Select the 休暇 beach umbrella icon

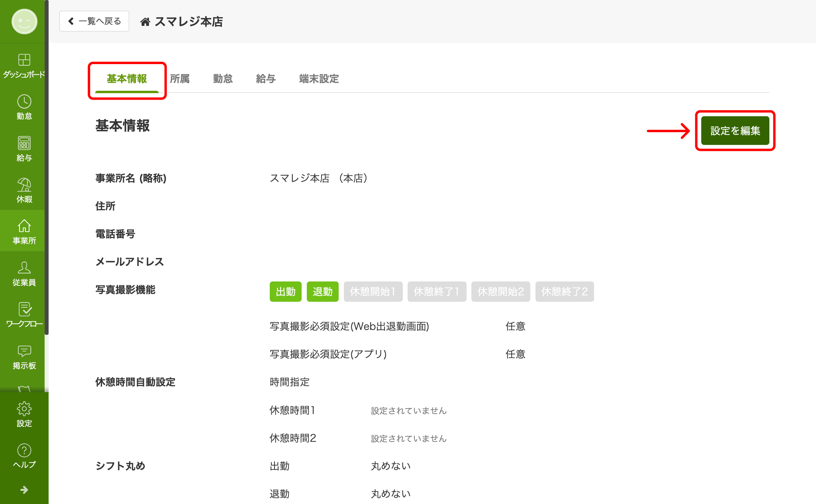point(24,185)
